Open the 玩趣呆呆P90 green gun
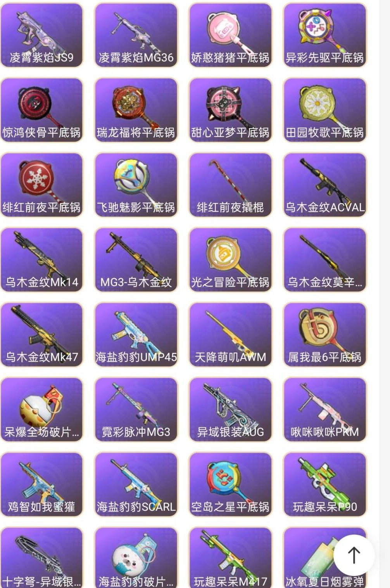This screenshot has width=390, height=588. click(x=325, y=484)
